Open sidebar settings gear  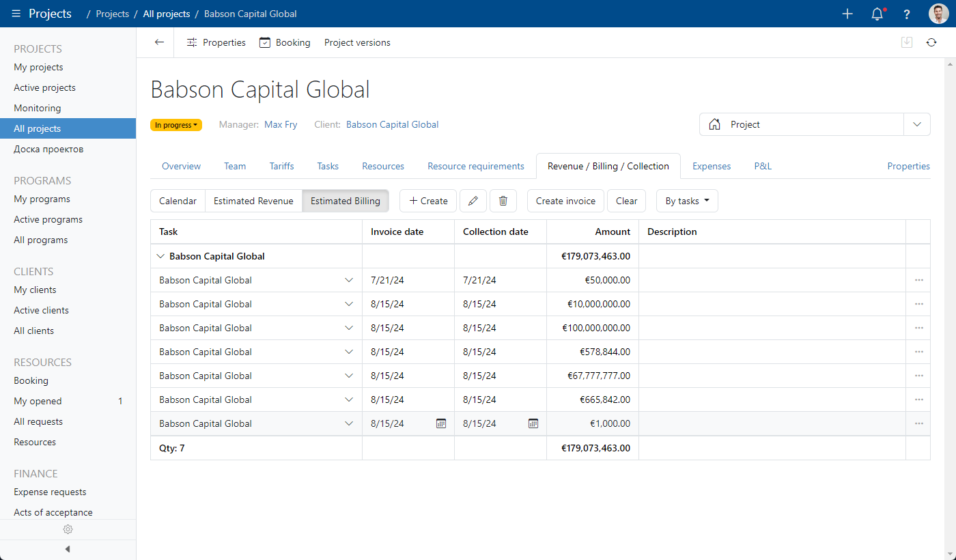[68, 529]
